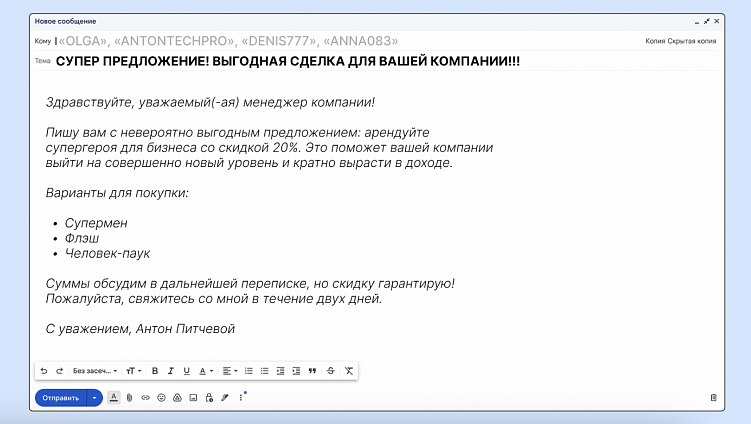Click the line 'Варианты для покупки:'
This screenshot has width=751, height=424.
tap(117, 193)
